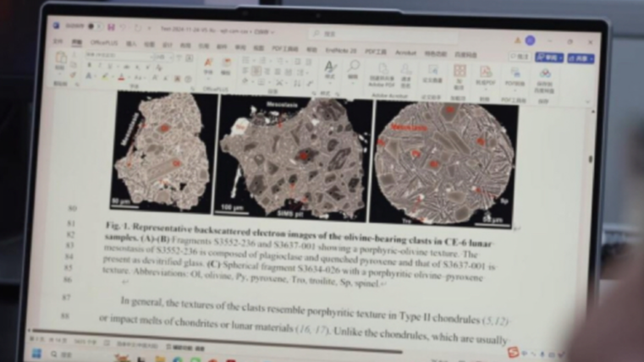Click the Convert to PDF icon
The height and width of the screenshot is (362, 644).
[485, 74]
